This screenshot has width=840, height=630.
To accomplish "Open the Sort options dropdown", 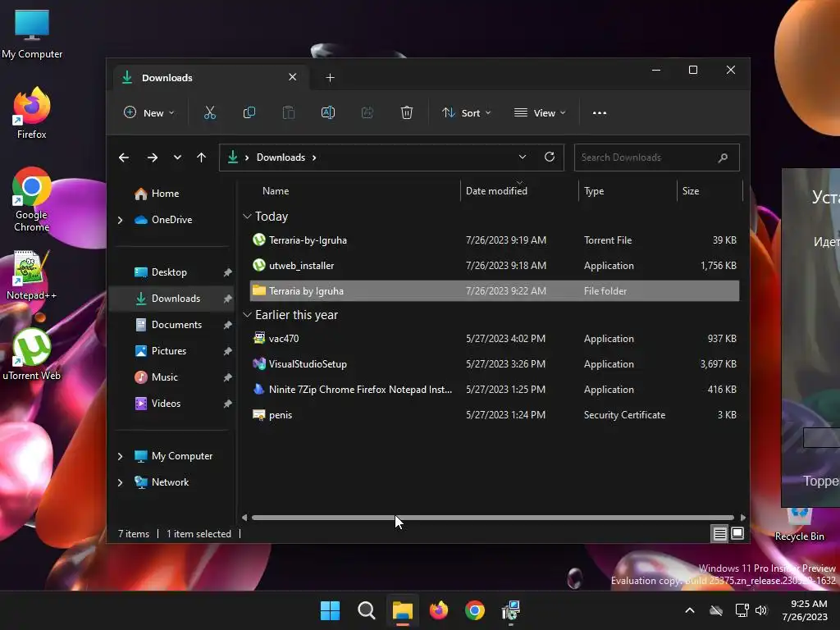I will (x=466, y=112).
